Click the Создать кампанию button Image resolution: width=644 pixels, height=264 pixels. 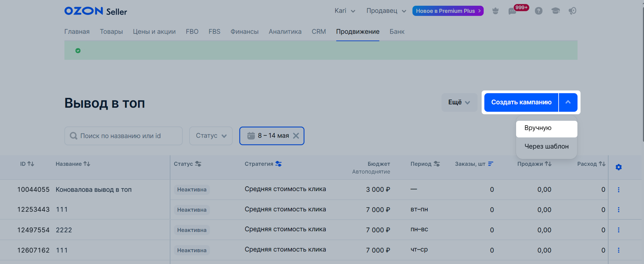click(521, 102)
